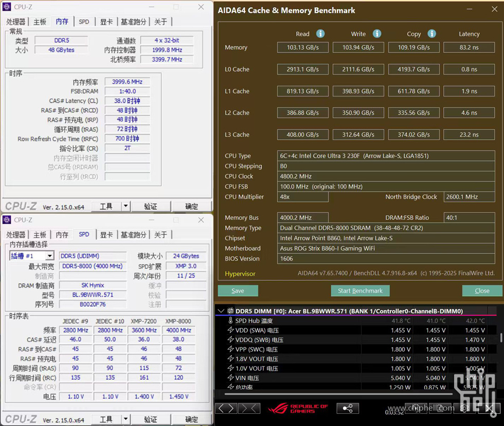The width and height of the screenshot is (504, 426).
Task: Click the tRFC value 700 时钟
Action: pos(128,138)
